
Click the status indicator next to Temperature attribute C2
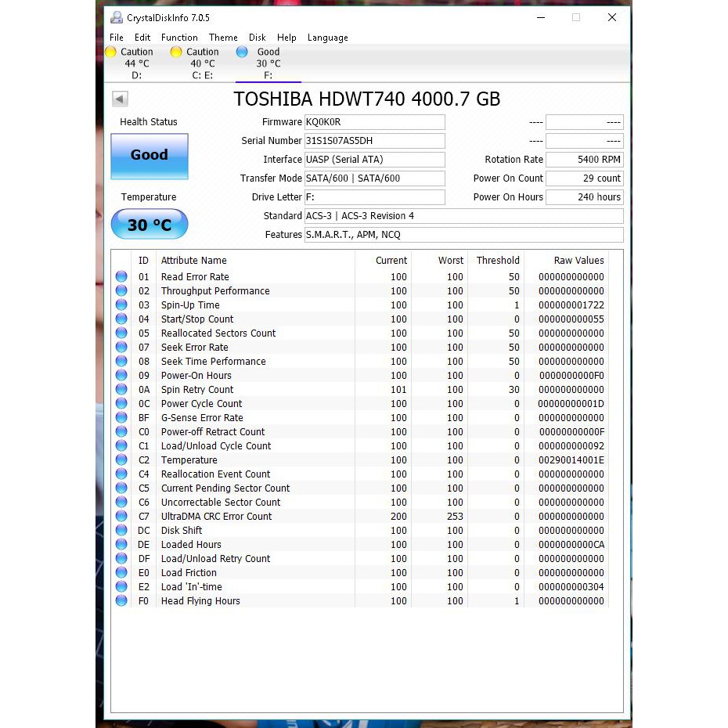(121, 460)
